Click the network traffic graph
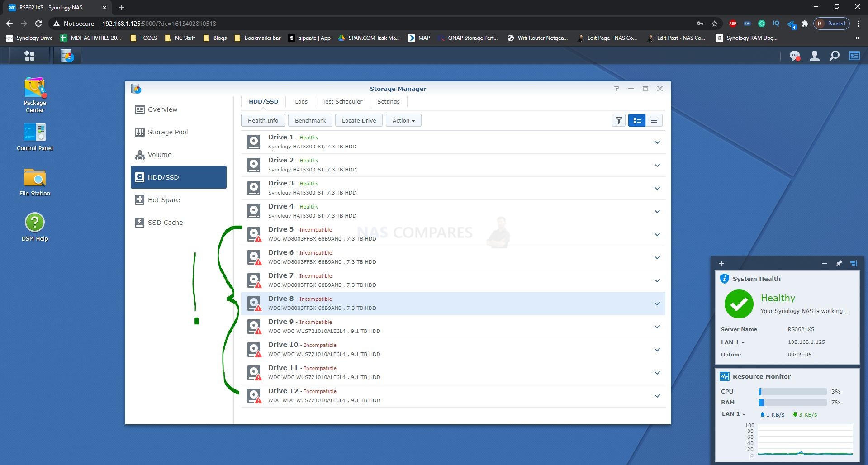The height and width of the screenshot is (465, 868). coord(805,440)
